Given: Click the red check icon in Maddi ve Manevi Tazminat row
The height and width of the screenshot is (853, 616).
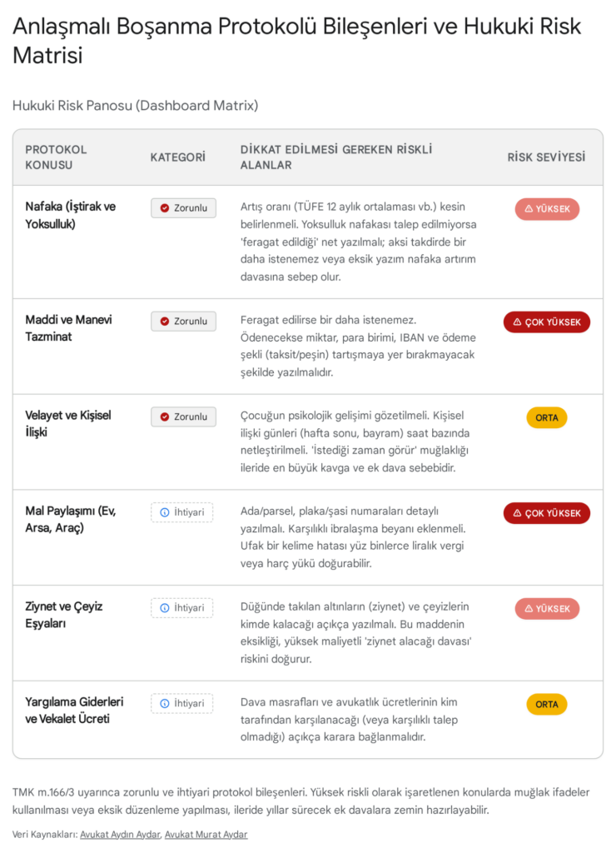Looking at the screenshot, I should pos(165,321).
